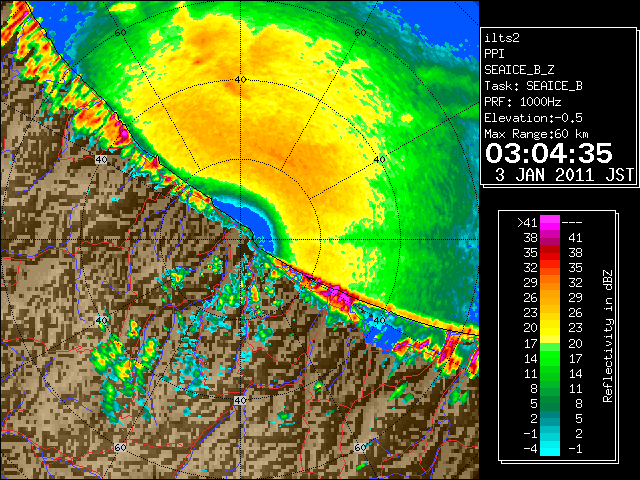Click the left-column "26" legend value
The width and height of the screenshot is (640, 480).
point(531,298)
